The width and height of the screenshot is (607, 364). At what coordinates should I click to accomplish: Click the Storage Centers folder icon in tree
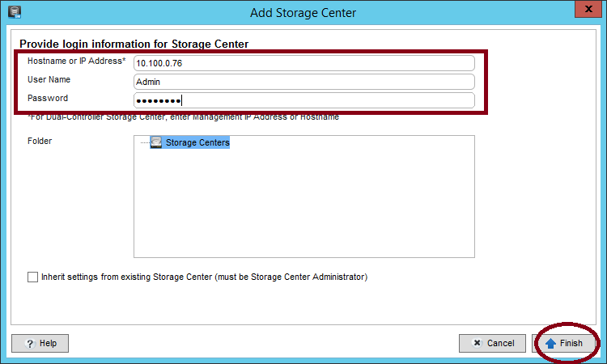[x=156, y=142]
